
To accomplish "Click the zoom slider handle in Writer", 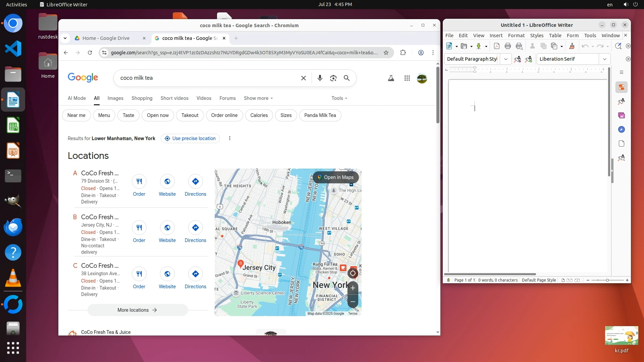I will click(x=607, y=280).
